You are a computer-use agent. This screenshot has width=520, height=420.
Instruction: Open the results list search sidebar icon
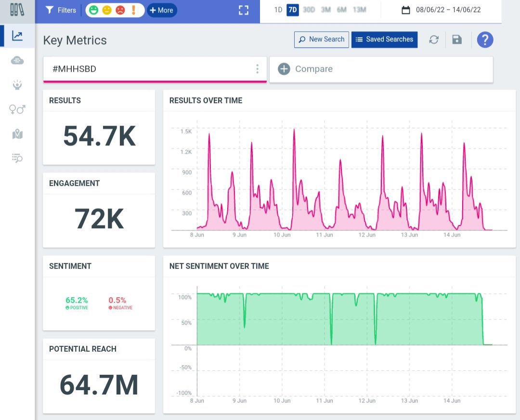coord(17,158)
